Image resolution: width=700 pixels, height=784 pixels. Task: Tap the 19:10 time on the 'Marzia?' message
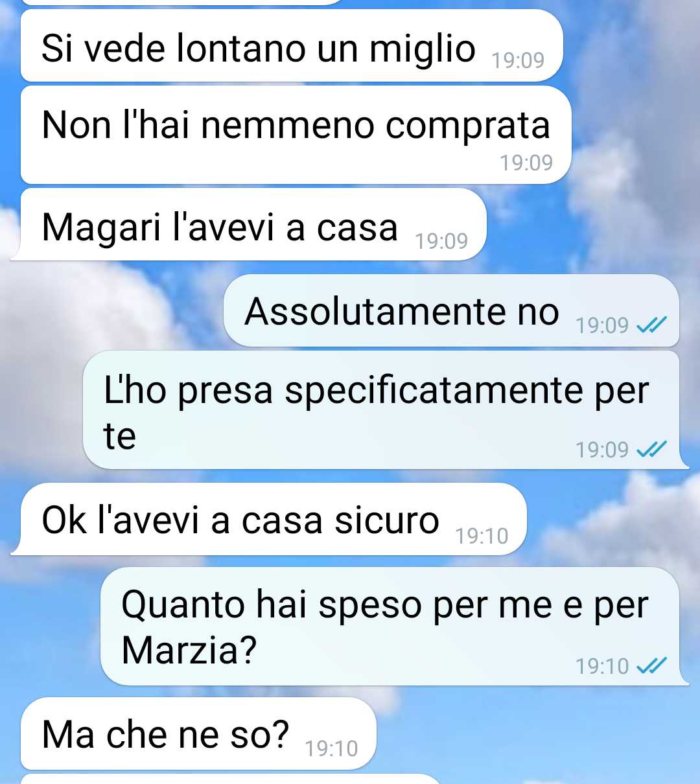[602, 666]
